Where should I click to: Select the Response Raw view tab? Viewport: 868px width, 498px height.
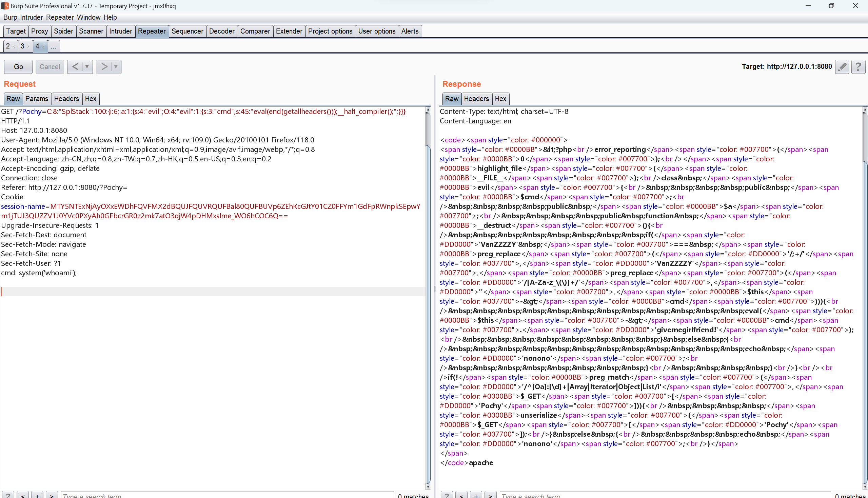coord(452,99)
